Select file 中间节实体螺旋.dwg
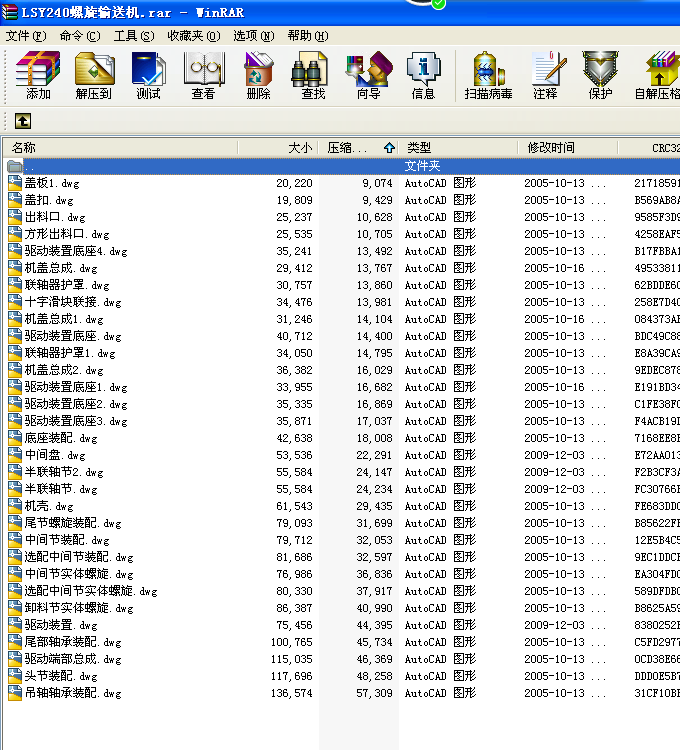The image size is (680, 750). coord(79,574)
